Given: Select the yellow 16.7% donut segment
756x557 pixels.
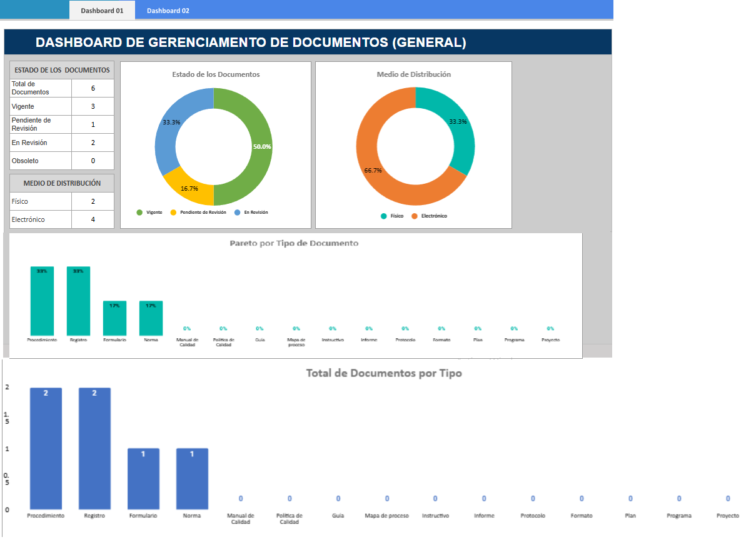Looking at the screenshot, I should pos(188,188).
